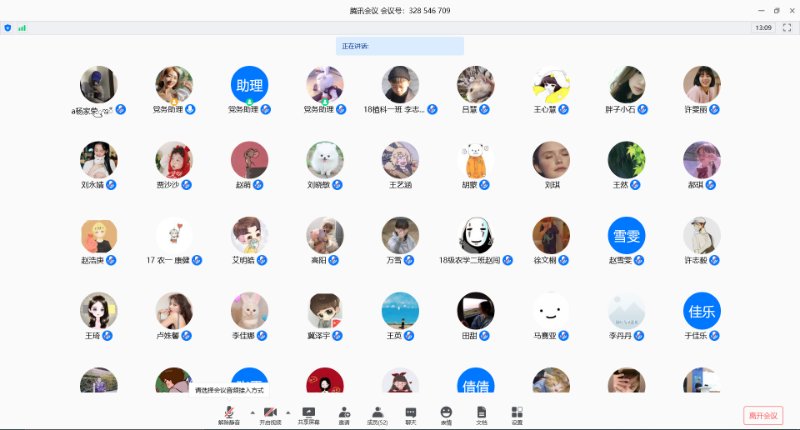The height and width of the screenshot is (430, 800).
Task: Open the Members list (成员 52)
Action: click(x=377, y=414)
